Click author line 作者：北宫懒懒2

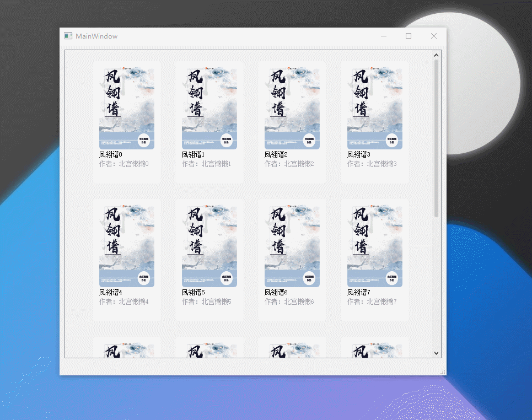[289, 164]
